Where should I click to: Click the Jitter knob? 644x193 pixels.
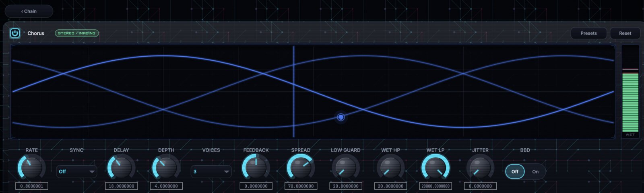480,167
